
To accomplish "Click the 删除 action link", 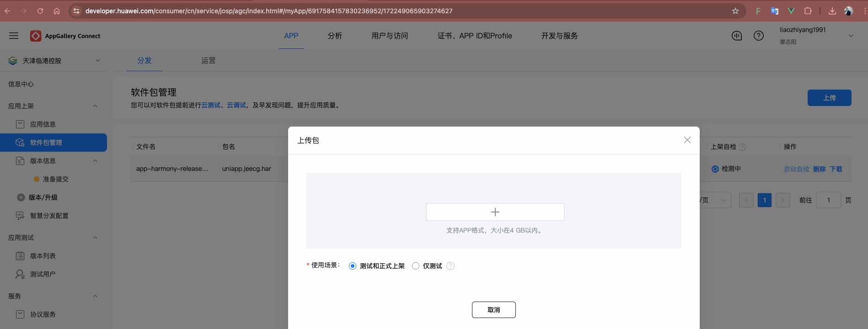I will pyautogui.click(x=820, y=169).
